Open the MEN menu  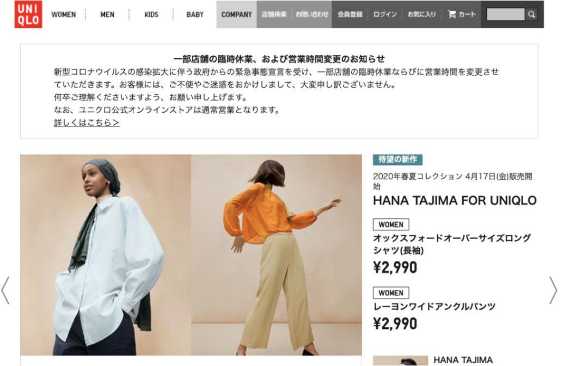click(x=107, y=15)
